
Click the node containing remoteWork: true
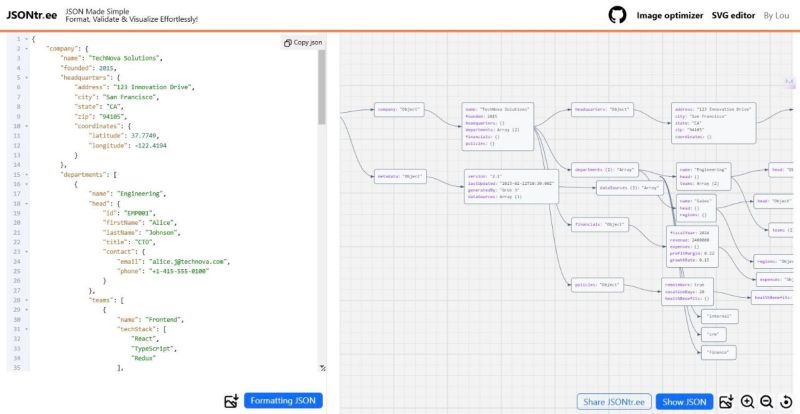tap(687, 291)
